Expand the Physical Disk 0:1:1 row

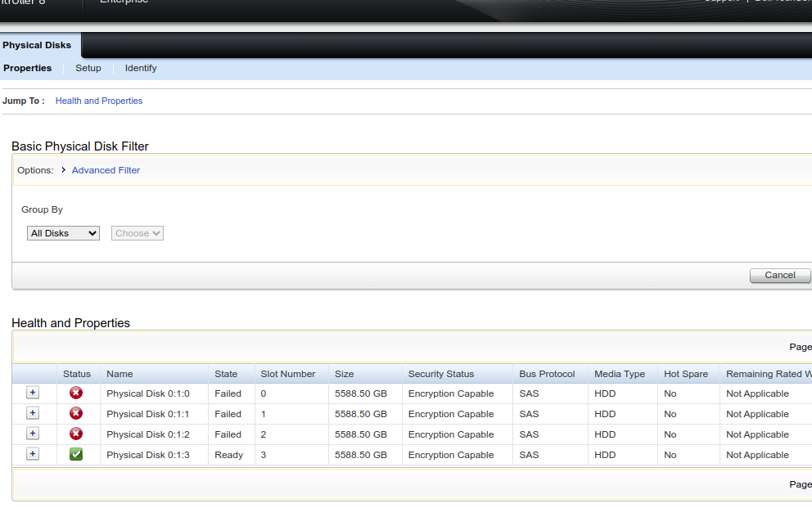33,413
